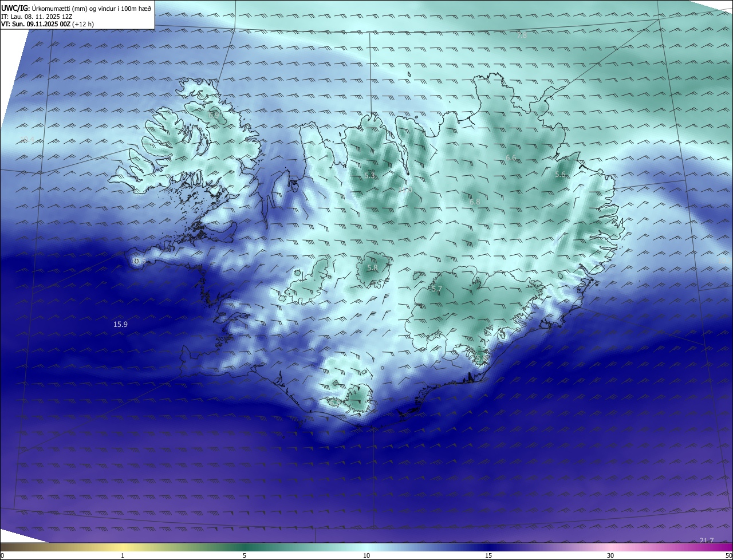Click the colorbar tick label 5

[x=245, y=555]
